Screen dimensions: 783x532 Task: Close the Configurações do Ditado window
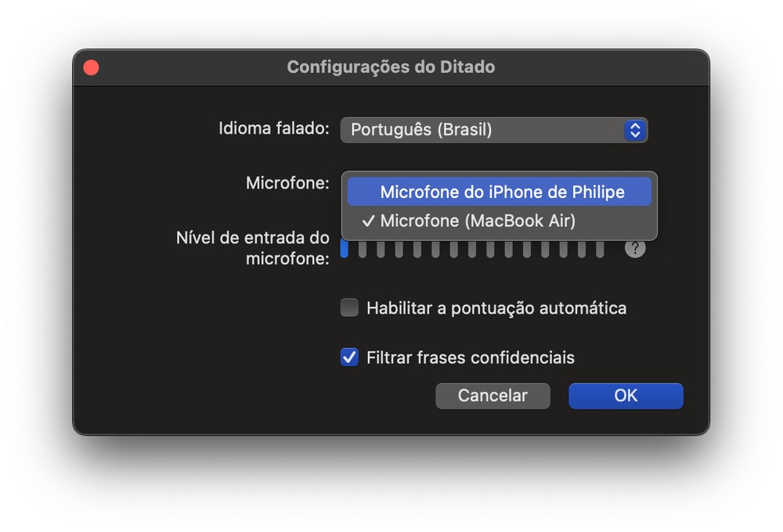coord(91,67)
